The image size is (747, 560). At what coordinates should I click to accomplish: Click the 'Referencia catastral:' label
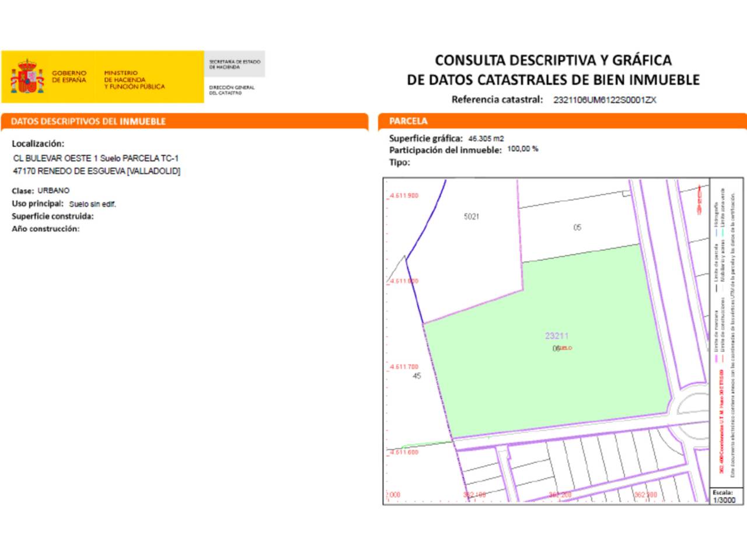point(497,100)
